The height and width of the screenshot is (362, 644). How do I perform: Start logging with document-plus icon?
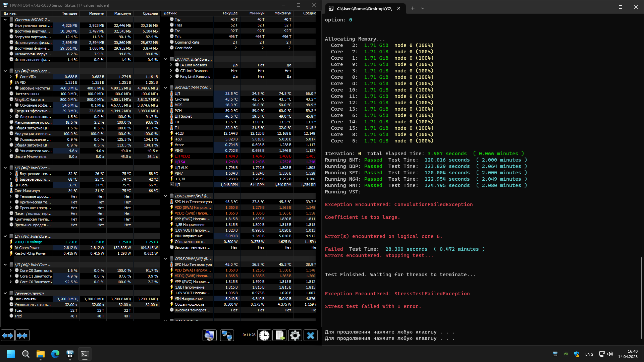click(280, 336)
